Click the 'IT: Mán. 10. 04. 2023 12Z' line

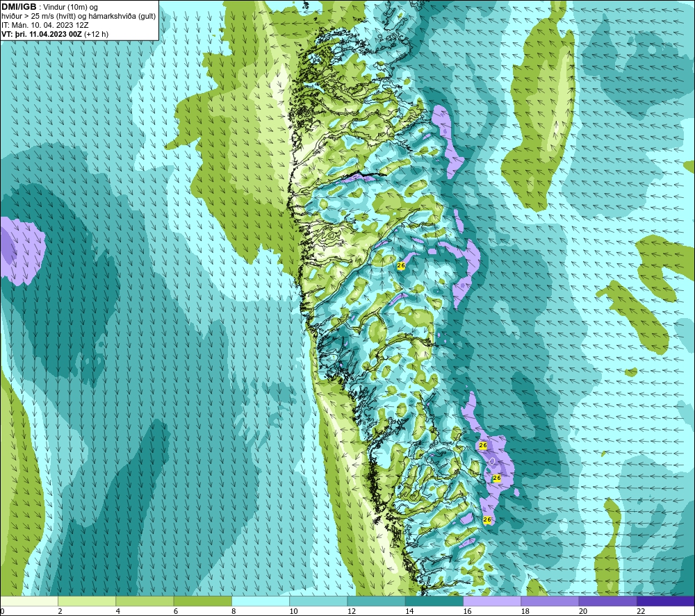44,25
